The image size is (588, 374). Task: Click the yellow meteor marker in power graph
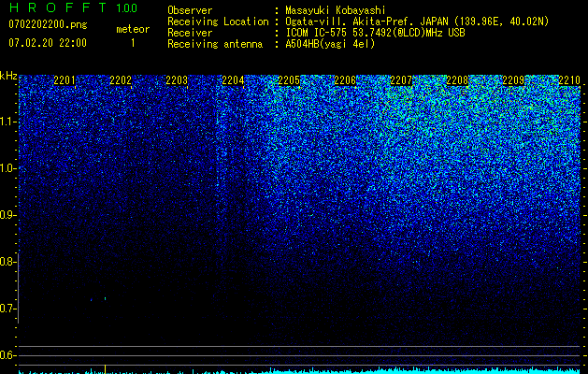[x=105, y=369]
